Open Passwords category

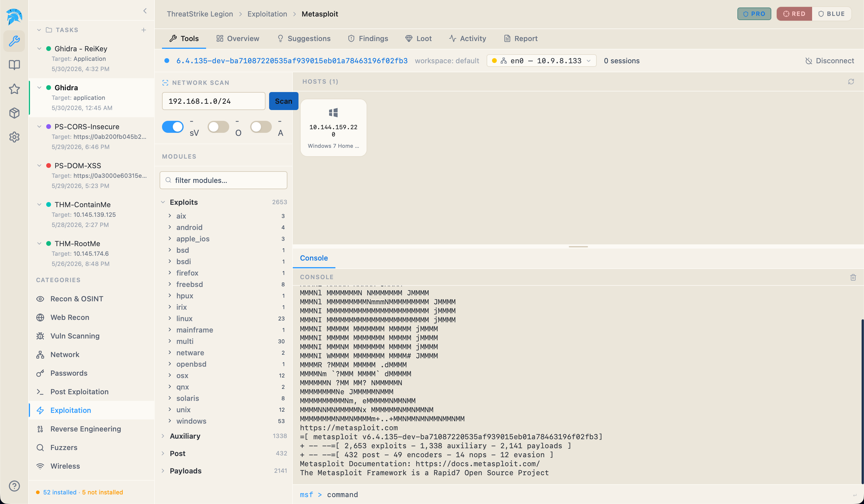[x=91, y=373]
